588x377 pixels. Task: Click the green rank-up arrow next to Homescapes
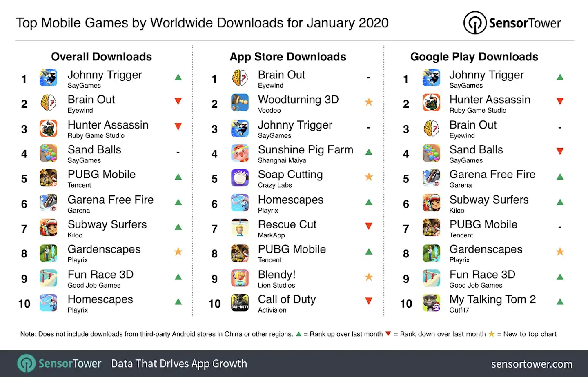click(178, 302)
